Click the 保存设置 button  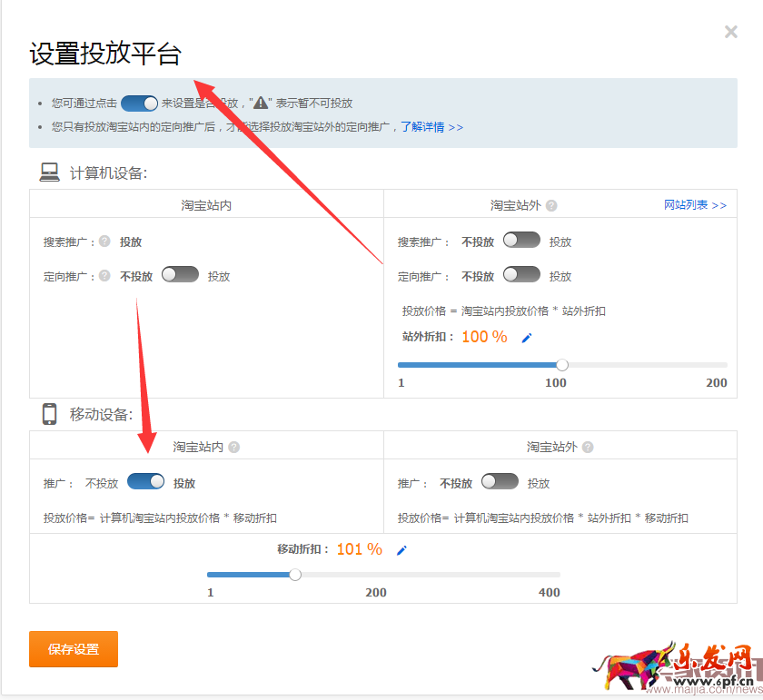point(73,649)
